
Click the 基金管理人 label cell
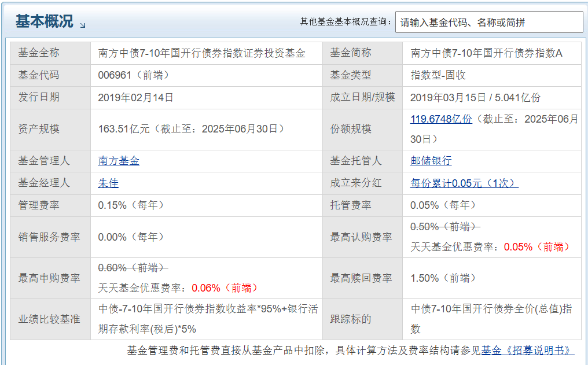pyautogui.click(x=50, y=161)
